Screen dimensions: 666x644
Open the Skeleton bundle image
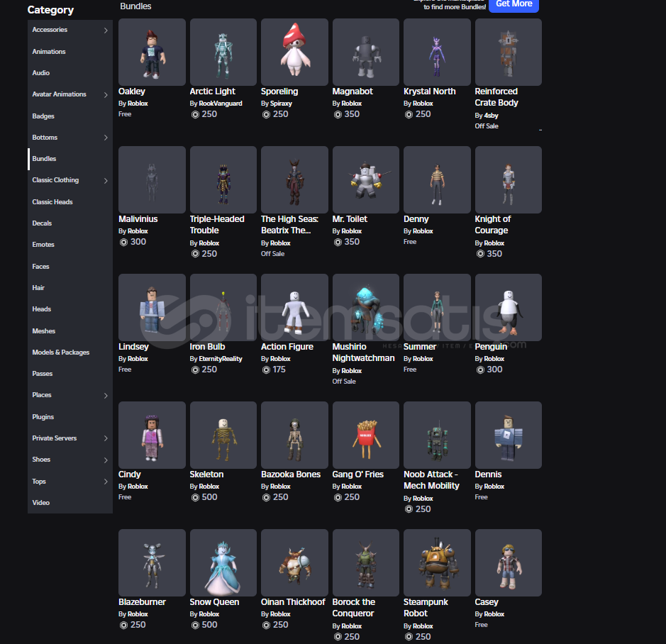point(223,435)
